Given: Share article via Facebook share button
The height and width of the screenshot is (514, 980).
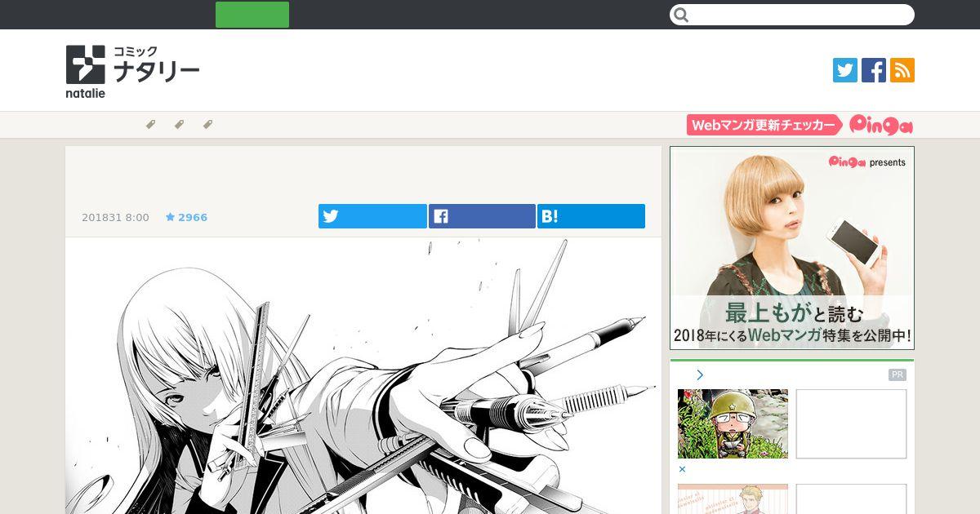Looking at the screenshot, I should [x=482, y=216].
